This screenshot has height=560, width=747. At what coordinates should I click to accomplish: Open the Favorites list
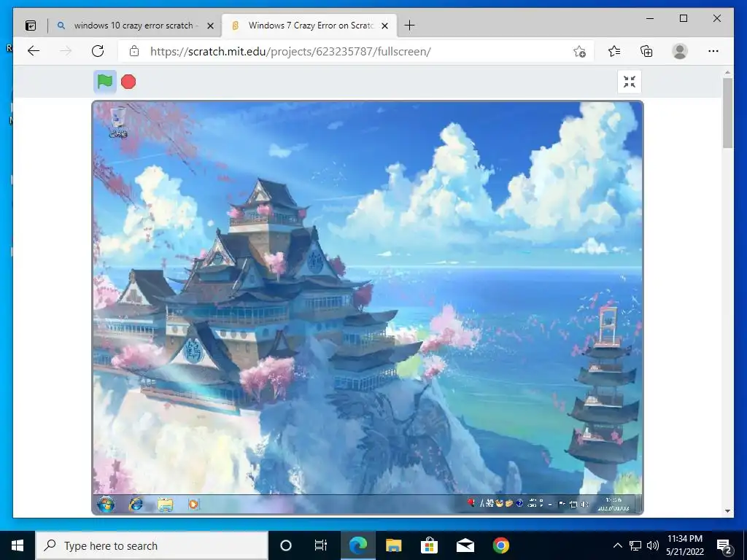[x=614, y=52]
